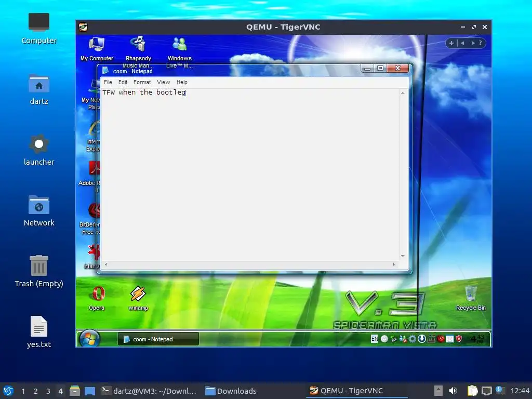Viewport: 532px width, 399px height.
Task: Open the host application menu launcher
Action: click(x=8, y=391)
